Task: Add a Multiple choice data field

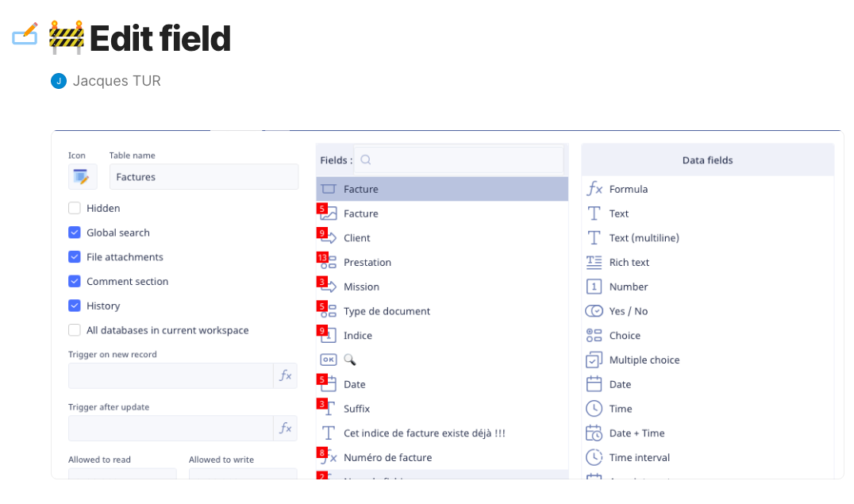Action: (644, 360)
